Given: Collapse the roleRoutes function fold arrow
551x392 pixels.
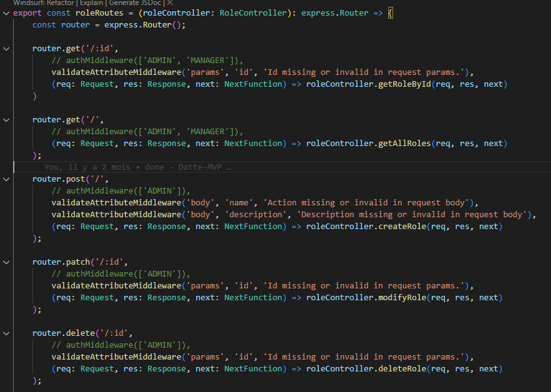Looking at the screenshot, I should pos(6,13).
